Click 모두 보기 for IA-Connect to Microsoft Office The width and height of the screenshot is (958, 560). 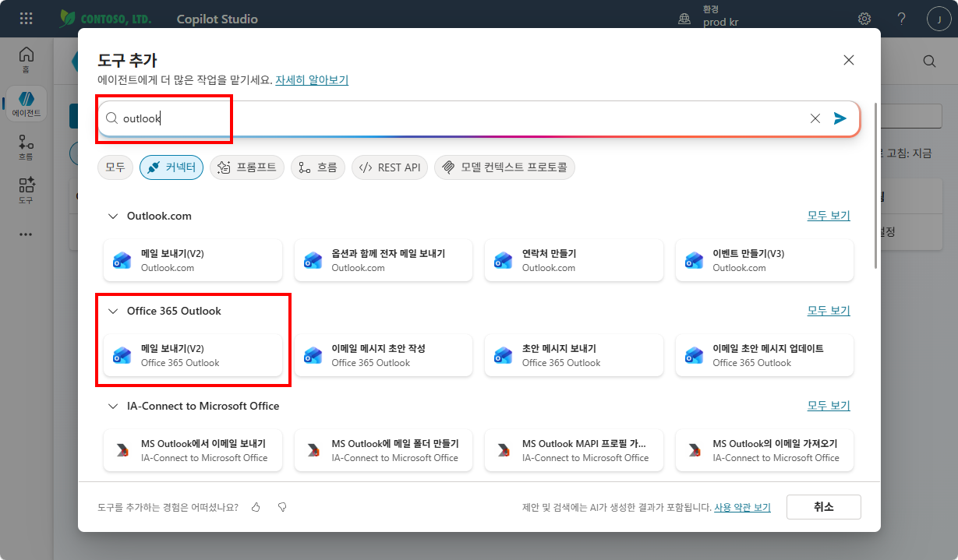[829, 406]
